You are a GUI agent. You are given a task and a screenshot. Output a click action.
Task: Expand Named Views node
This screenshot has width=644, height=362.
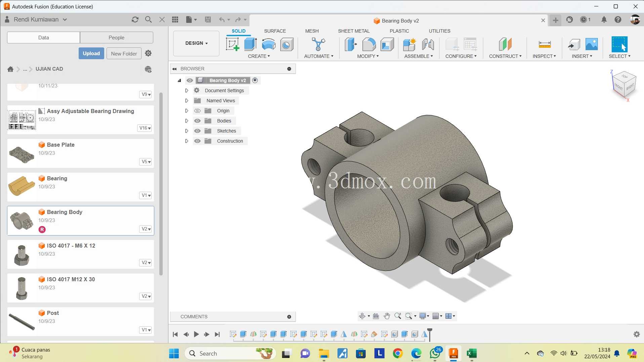pyautogui.click(x=187, y=101)
